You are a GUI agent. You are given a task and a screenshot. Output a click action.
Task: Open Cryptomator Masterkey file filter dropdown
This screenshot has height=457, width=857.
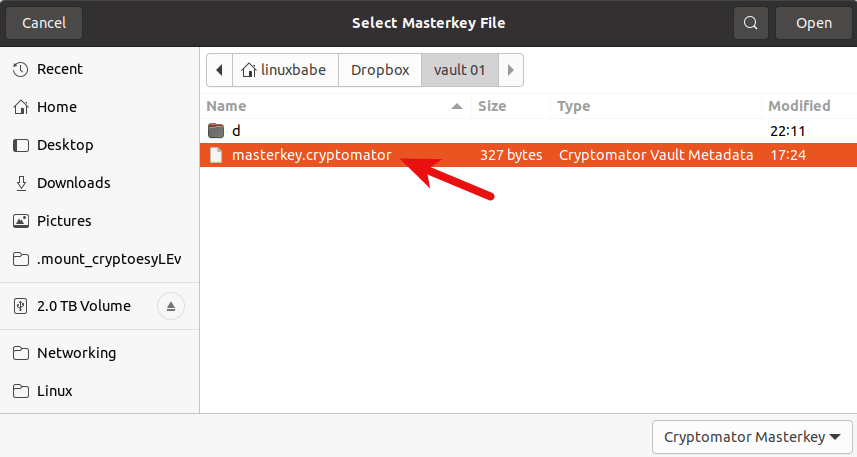click(x=752, y=437)
